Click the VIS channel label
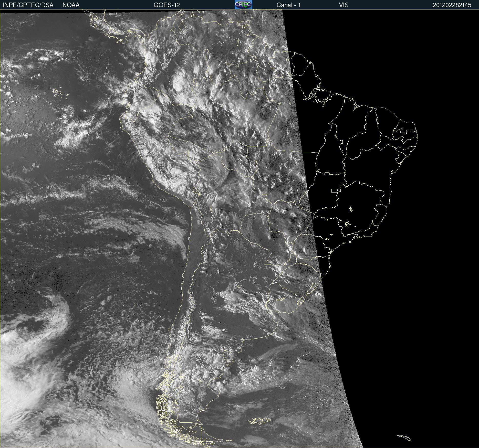Image resolution: width=479 pixels, height=448 pixels. coord(344,5)
